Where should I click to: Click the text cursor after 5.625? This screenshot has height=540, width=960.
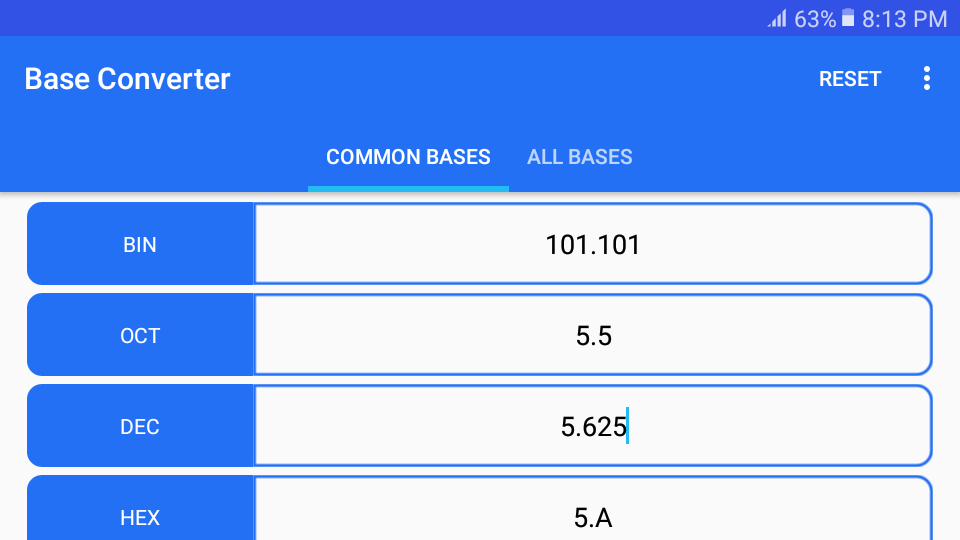point(628,427)
